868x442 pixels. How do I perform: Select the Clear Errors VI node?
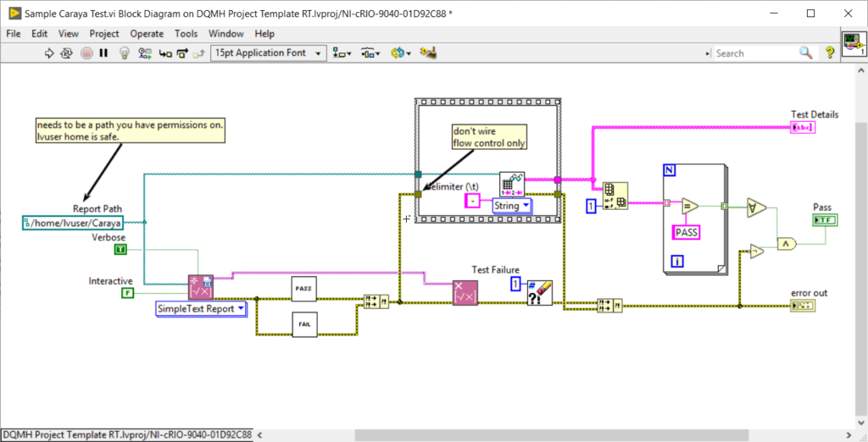(x=539, y=293)
